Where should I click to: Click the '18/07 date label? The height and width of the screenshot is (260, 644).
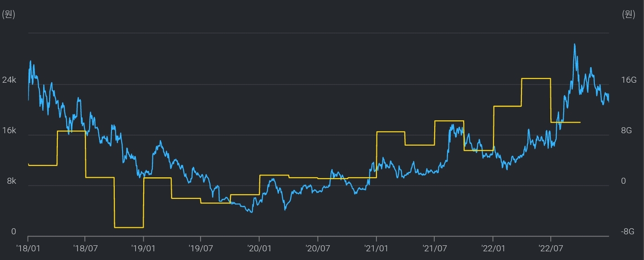point(85,249)
